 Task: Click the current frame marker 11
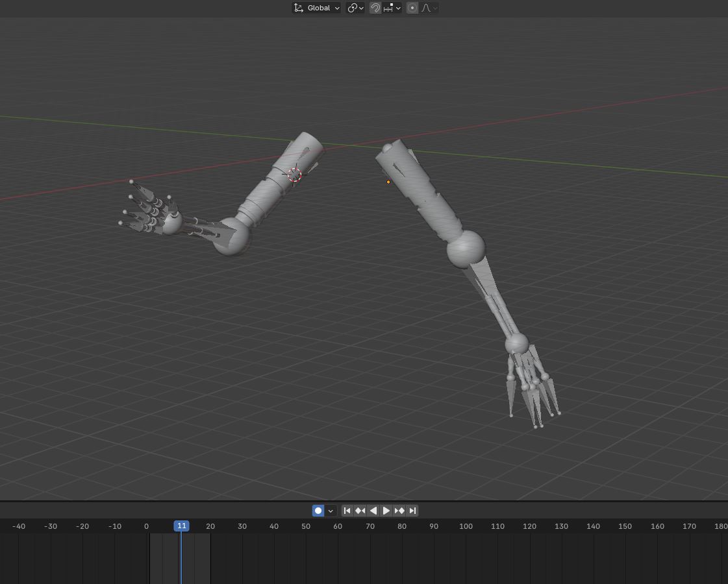pos(182,526)
